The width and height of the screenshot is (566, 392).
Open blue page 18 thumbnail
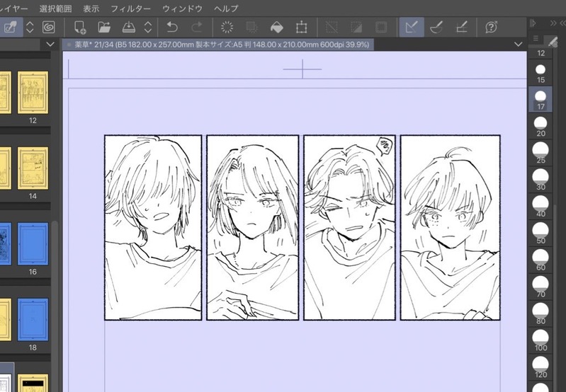(x=33, y=320)
